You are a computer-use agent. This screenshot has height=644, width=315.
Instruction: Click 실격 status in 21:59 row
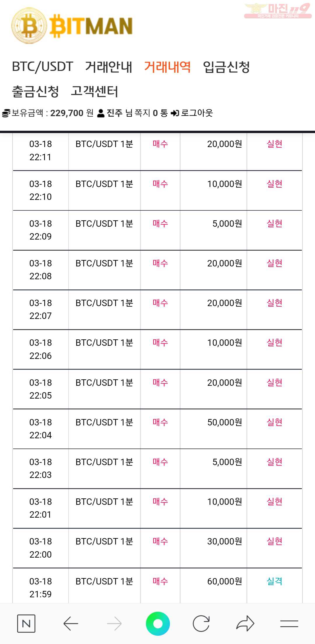coord(274,581)
